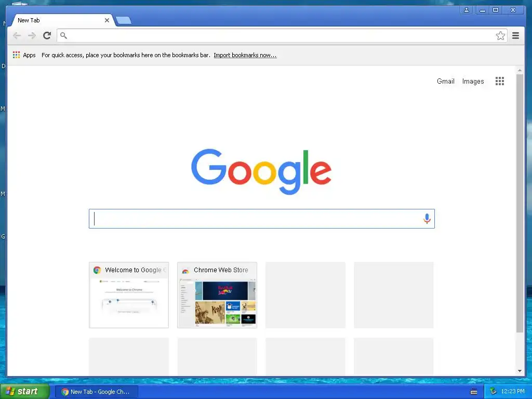Click the network tray icon near clock
The height and width of the screenshot is (399, 532).
click(493, 391)
